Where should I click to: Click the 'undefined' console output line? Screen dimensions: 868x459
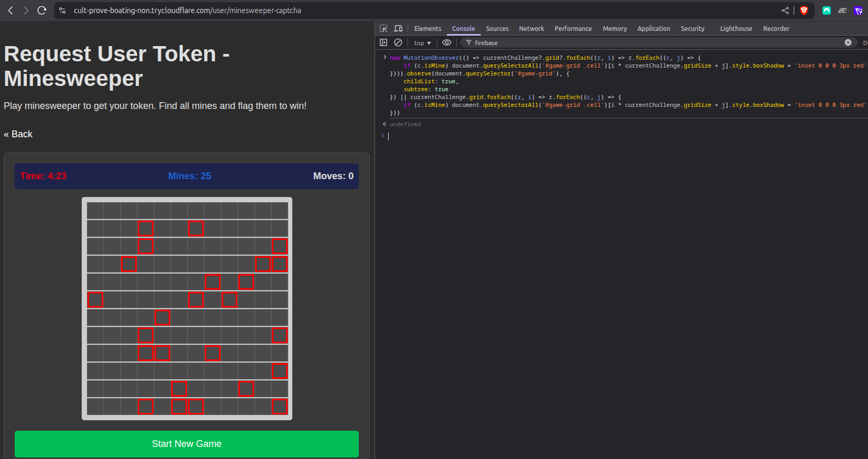(x=405, y=124)
